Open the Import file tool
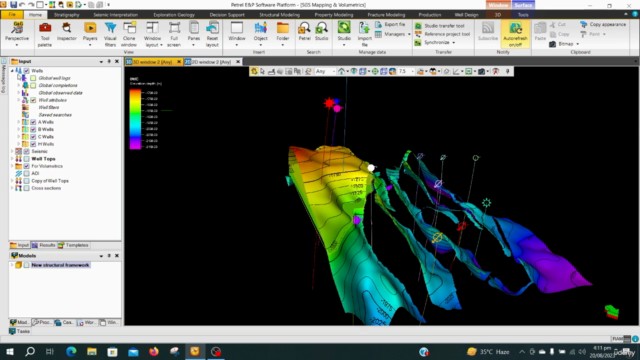640x360 pixels. [364, 34]
